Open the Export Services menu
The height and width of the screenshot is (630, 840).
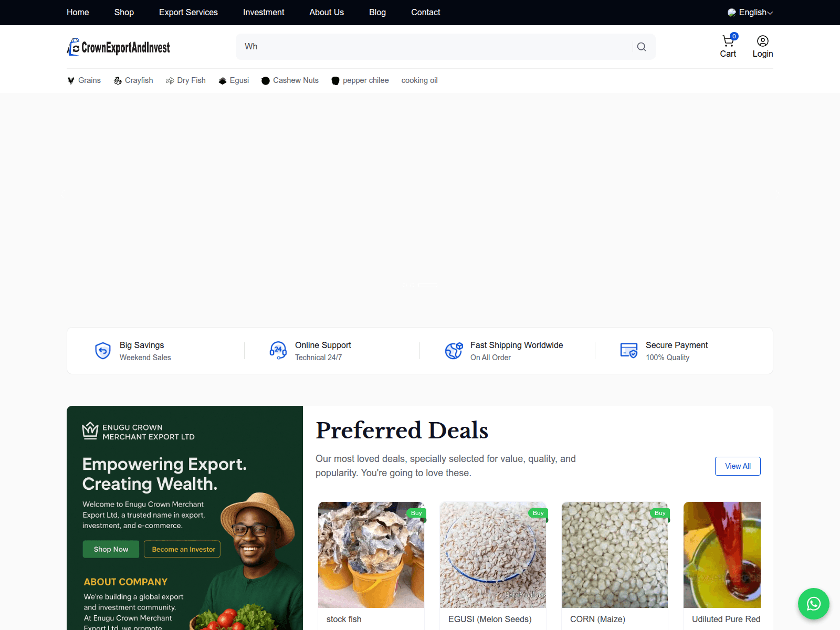(x=188, y=13)
